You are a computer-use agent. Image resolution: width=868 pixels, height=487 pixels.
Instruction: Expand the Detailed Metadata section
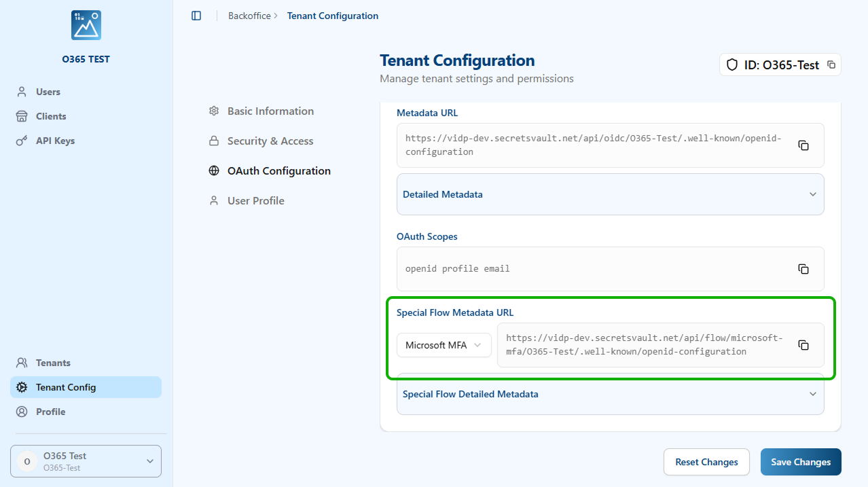(610, 194)
